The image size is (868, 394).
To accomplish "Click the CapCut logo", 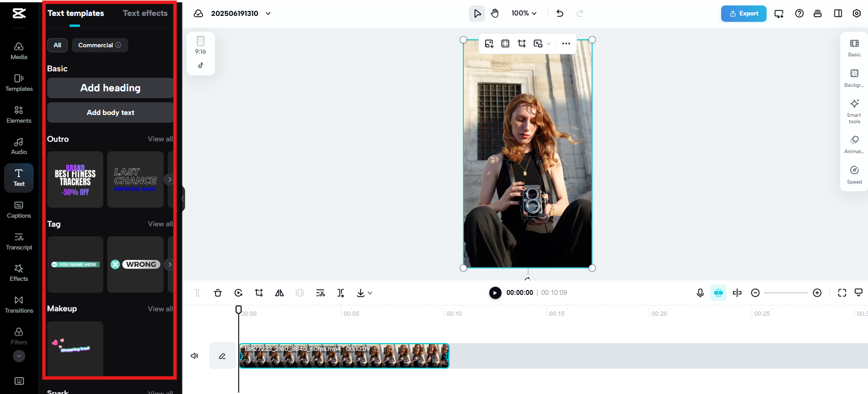I will [19, 14].
